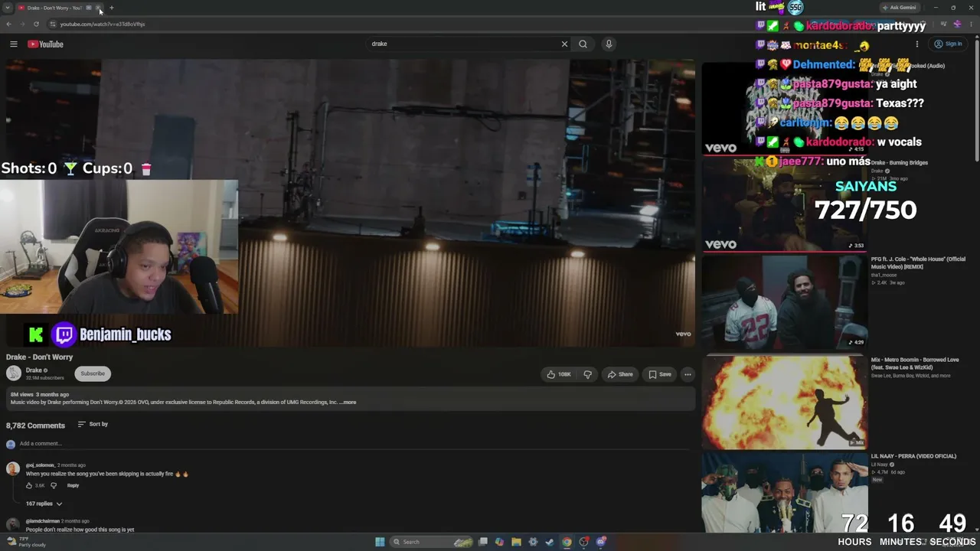Save the video to a playlist

(x=660, y=374)
